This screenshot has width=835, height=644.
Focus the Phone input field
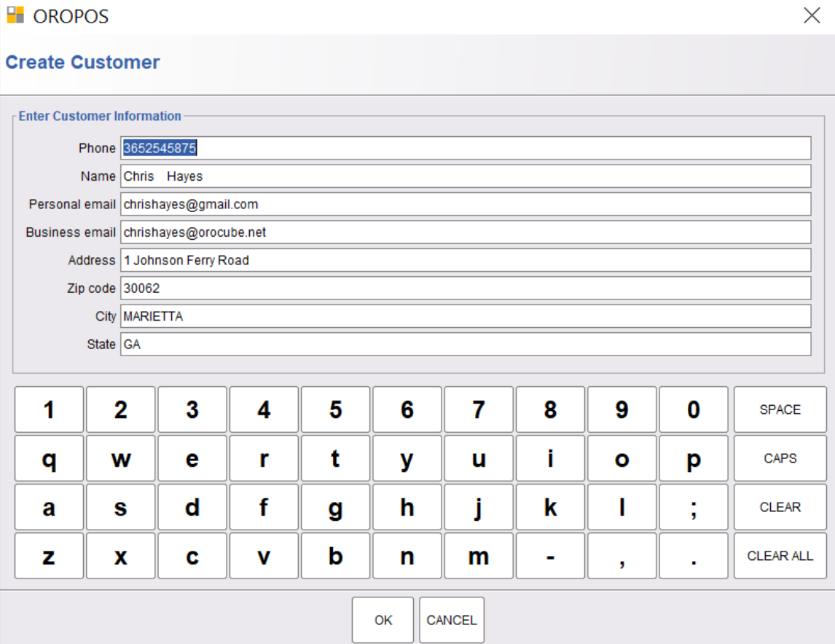point(466,148)
